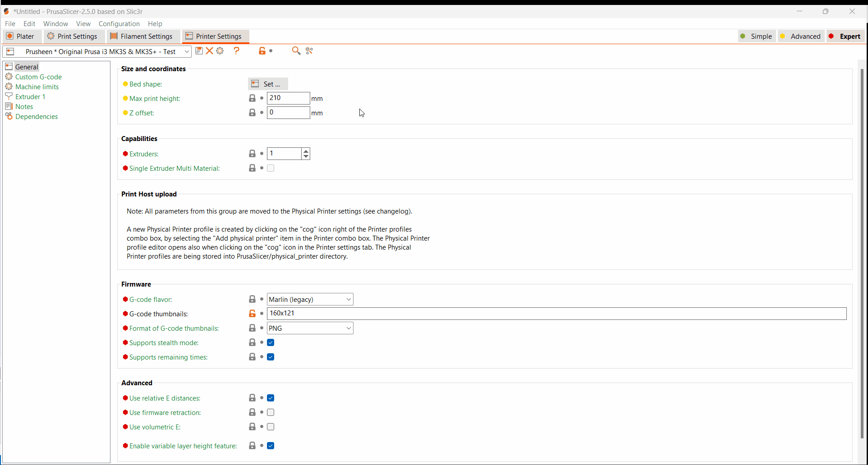
Task: Open the printer preset dropdown
Action: coord(186,51)
